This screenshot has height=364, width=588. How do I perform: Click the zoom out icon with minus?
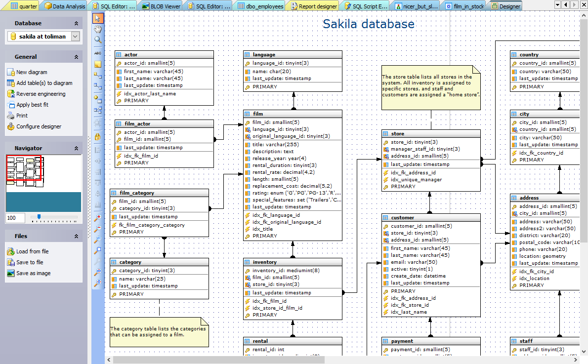point(98,228)
